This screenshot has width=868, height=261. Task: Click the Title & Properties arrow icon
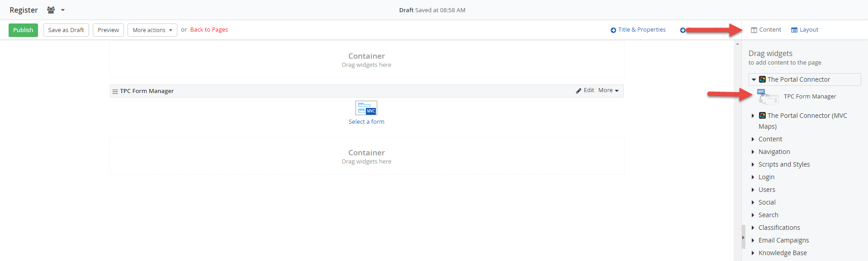[613, 30]
